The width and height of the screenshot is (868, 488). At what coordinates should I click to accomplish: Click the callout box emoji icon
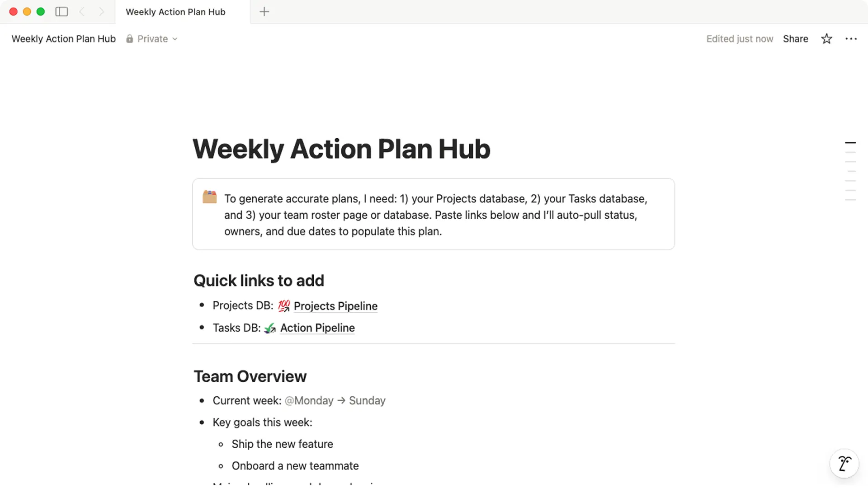tap(209, 197)
